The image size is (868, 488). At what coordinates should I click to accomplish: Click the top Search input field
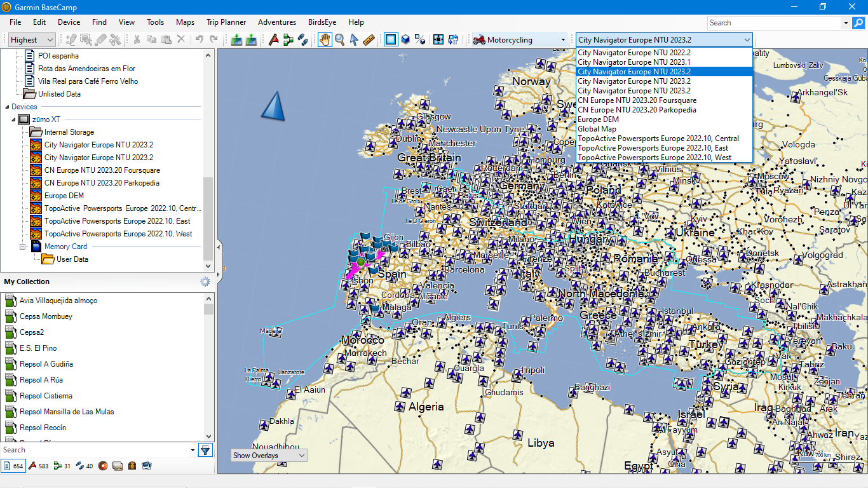tap(774, 23)
